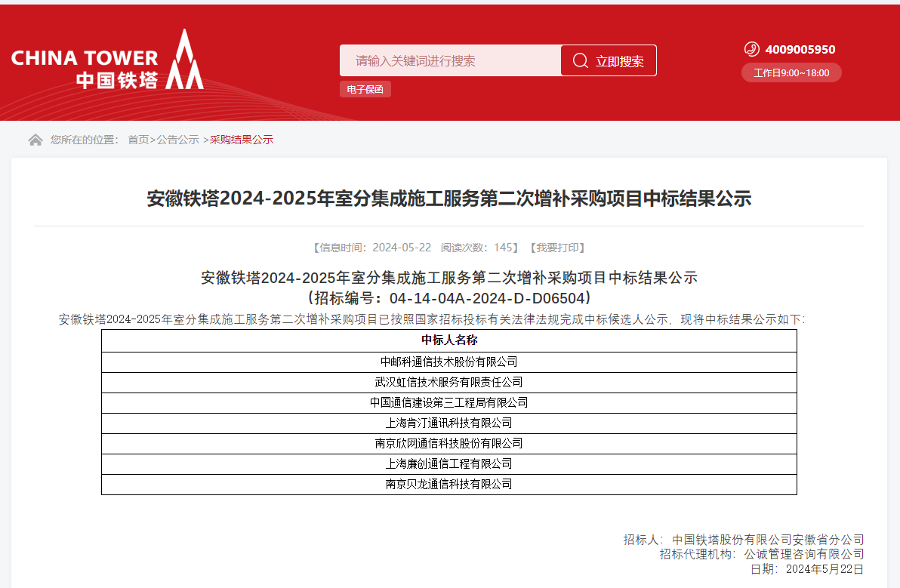This screenshot has width=900, height=588.
Task: Click the keyword search input field
Action: point(450,61)
